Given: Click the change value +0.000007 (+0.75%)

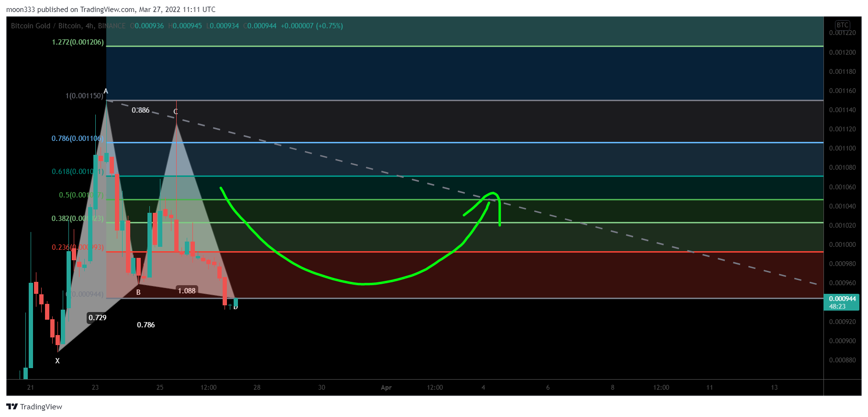Looking at the screenshot, I should tap(312, 26).
